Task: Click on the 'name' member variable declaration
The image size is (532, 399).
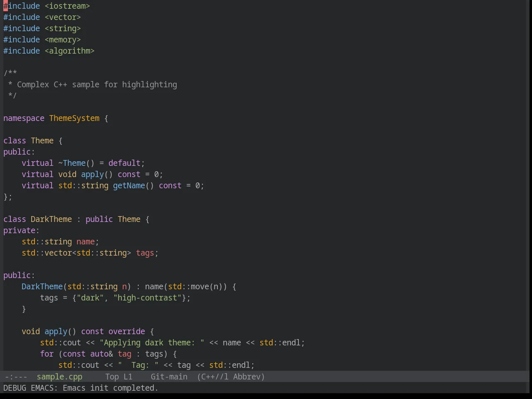Action: pos(86,241)
